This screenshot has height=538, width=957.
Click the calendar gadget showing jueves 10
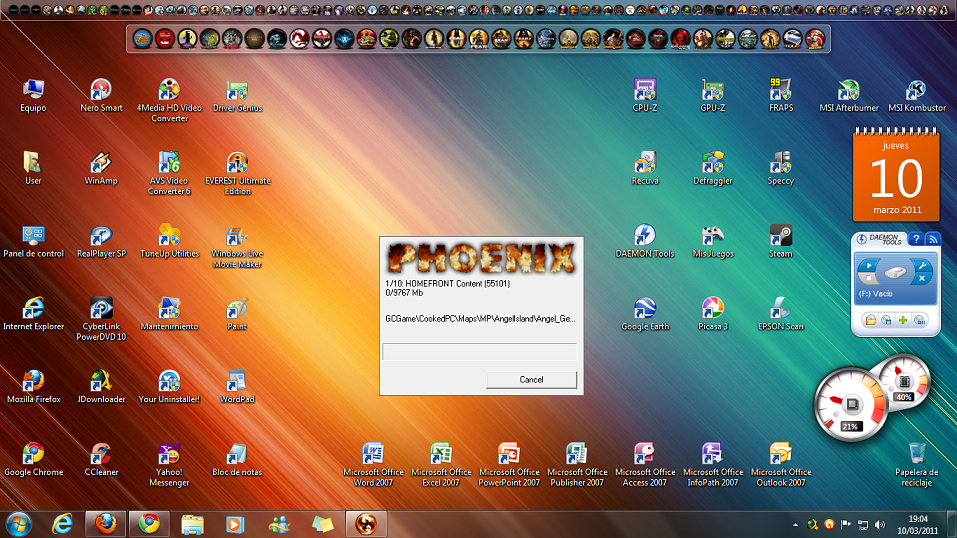(x=896, y=175)
